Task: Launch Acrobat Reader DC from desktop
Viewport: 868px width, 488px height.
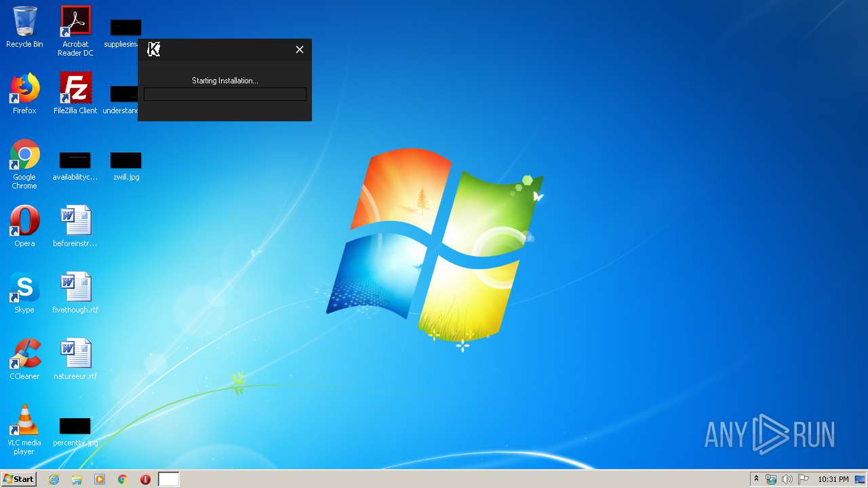Action: point(75,31)
